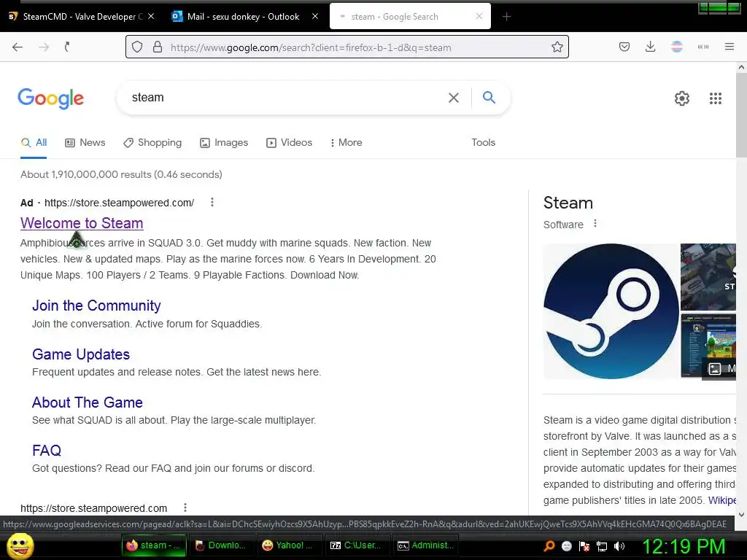Open the Administ... console taskbar button
Screen dimensions: 747x560
tap(425, 545)
